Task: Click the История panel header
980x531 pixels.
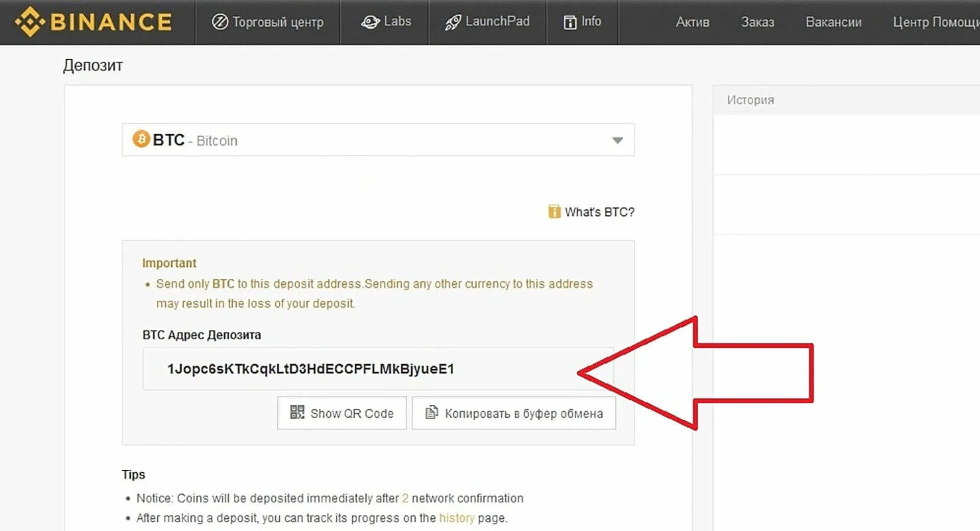Action: click(846, 100)
